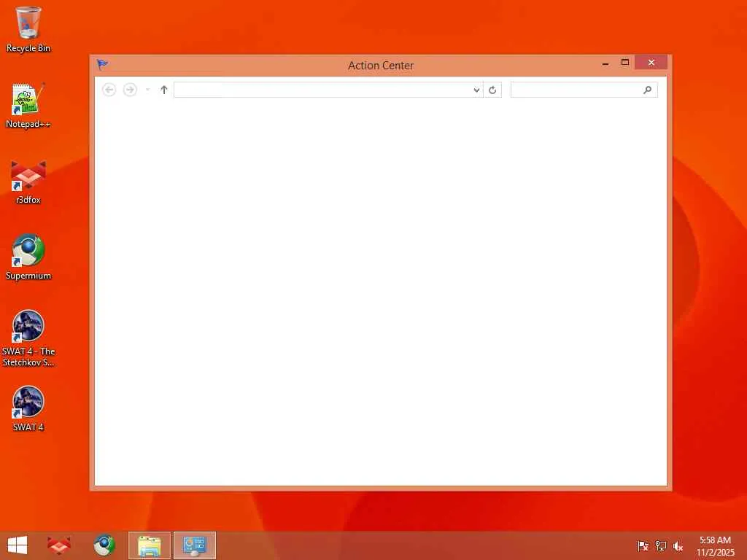Launch Supermium from the taskbar
This screenshot has width=747, height=560.
coord(104,545)
